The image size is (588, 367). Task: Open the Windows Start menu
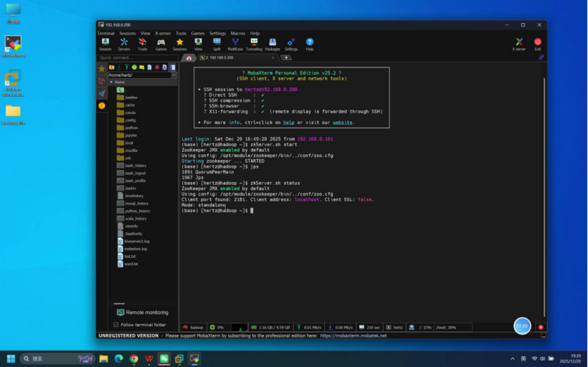(x=11, y=358)
